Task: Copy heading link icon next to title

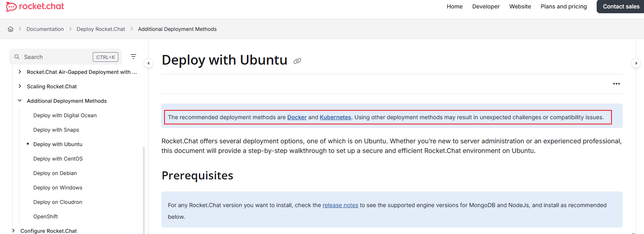Action: click(x=297, y=61)
